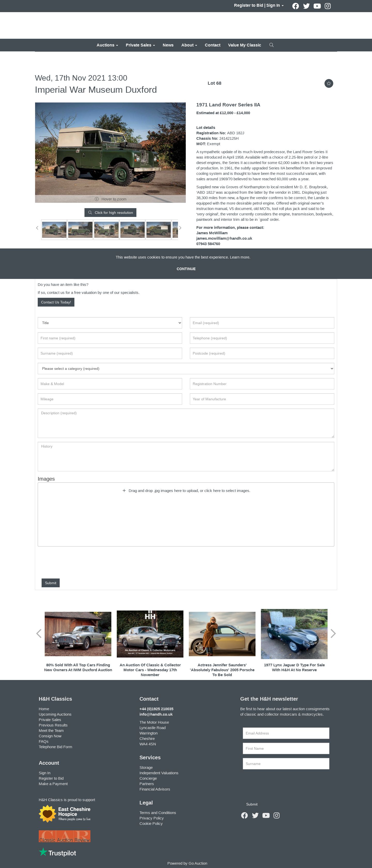Click the Click for high resolution button

coord(111,213)
